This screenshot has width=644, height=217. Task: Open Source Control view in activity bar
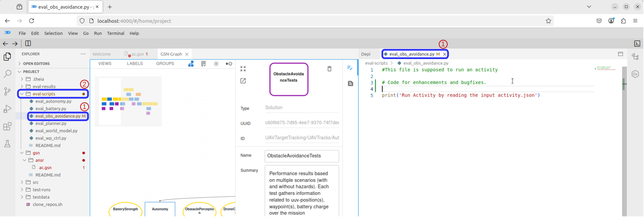[x=7, y=91]
